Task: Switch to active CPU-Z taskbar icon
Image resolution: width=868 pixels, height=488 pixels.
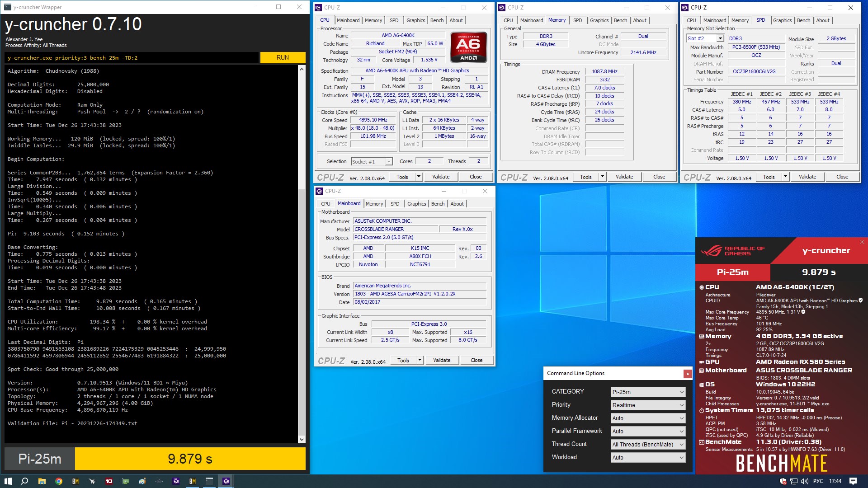Action: [x=226, y=481]
